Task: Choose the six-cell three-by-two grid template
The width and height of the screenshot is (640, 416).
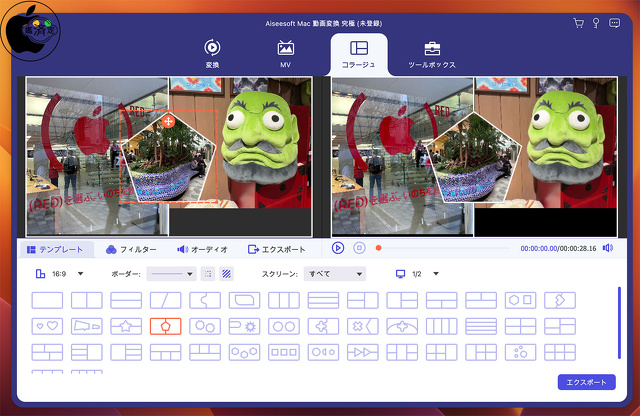Action: click(x=560, y=352)
